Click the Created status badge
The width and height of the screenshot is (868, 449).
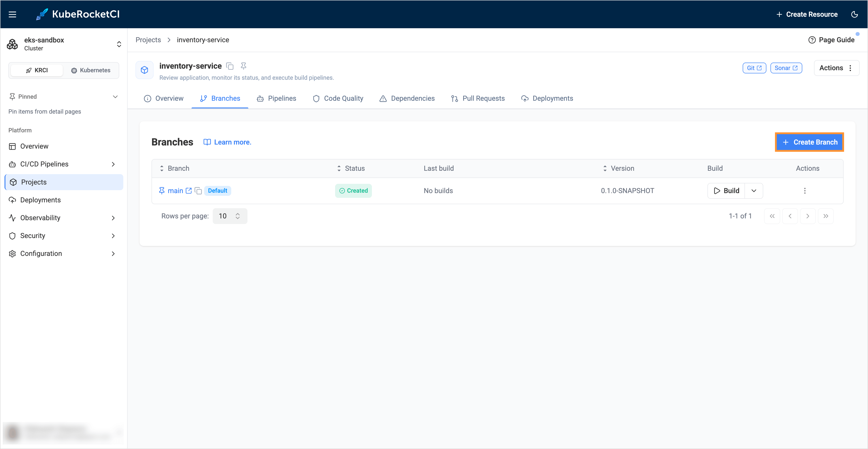pos(353,191)
